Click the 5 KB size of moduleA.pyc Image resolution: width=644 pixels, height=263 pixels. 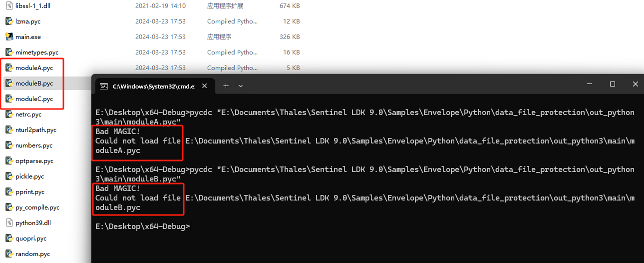pyautogui.click(x=294, y=68)
